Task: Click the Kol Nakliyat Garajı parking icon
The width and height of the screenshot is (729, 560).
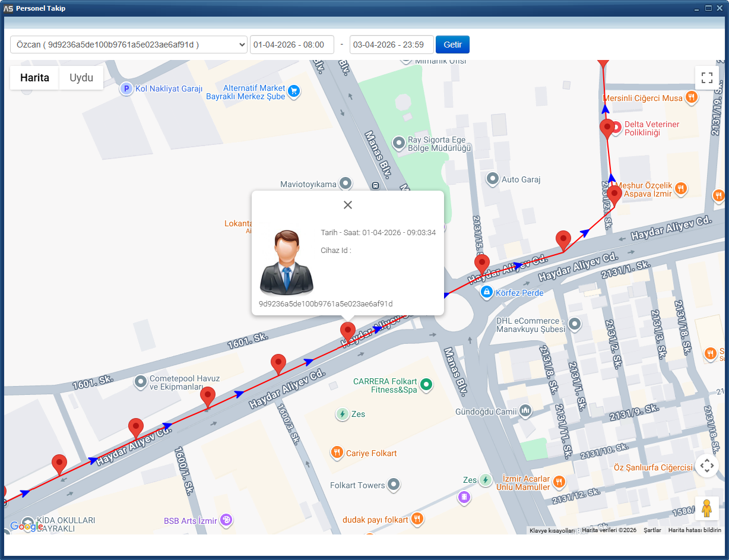Action: [x=126, y=89]
